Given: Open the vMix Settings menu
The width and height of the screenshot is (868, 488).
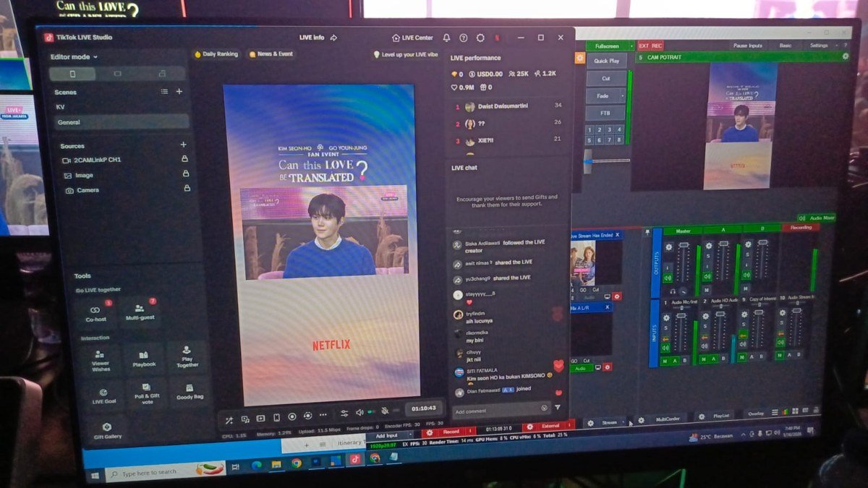Looking at the screenshot, I should [819, 46].
